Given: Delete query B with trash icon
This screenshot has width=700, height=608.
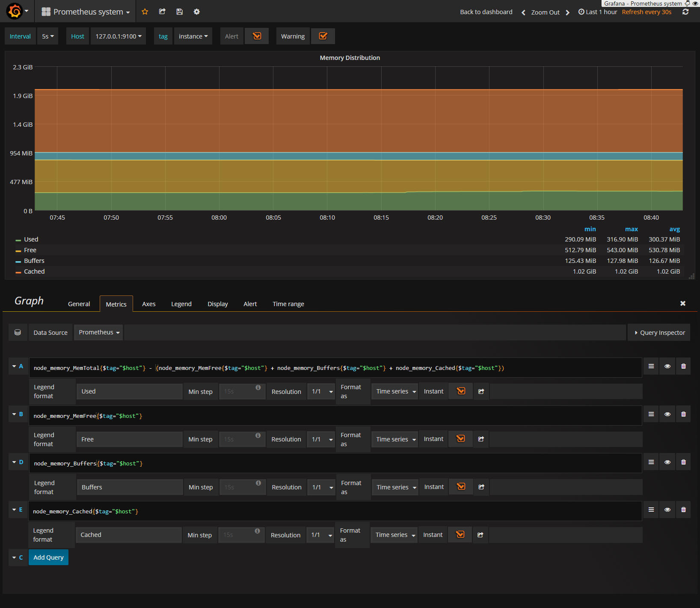Looking at the screenshot, I should [x=683, y=414].
